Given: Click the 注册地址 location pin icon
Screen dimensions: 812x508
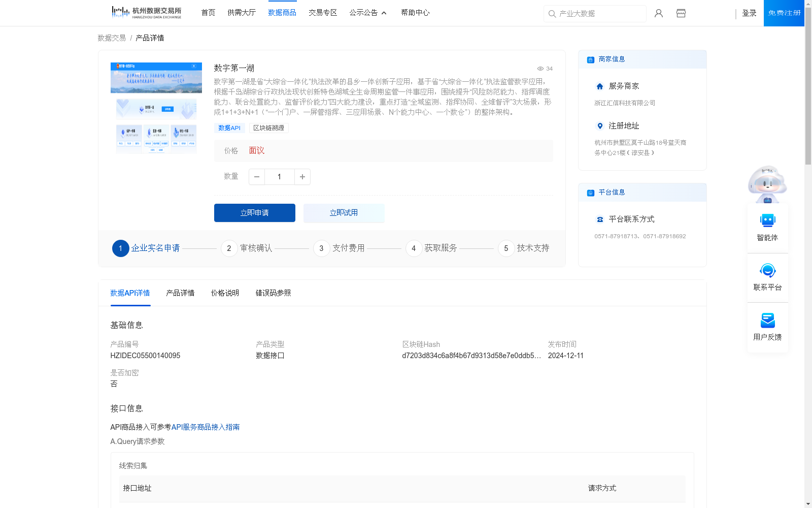Looking at the screenshot, I should click(x=600, y=126).
